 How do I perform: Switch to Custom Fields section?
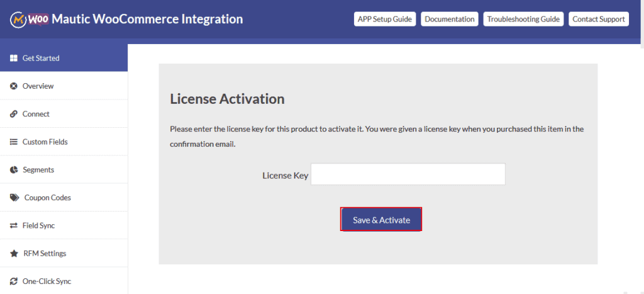click(64, 142)
